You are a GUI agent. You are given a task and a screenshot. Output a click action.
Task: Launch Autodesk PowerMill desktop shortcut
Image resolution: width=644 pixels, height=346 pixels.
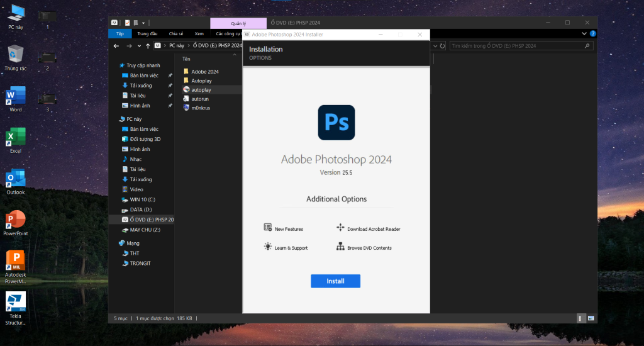pos(16,267)
